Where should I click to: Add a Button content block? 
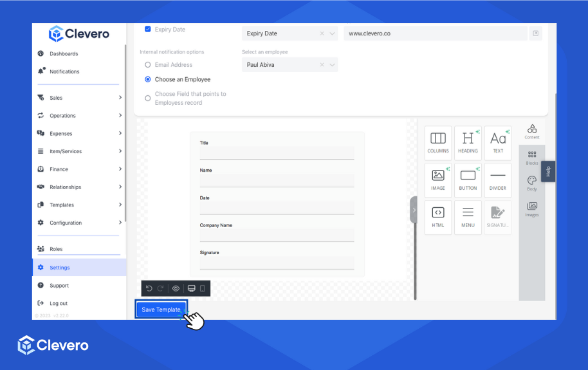point(468,180)
